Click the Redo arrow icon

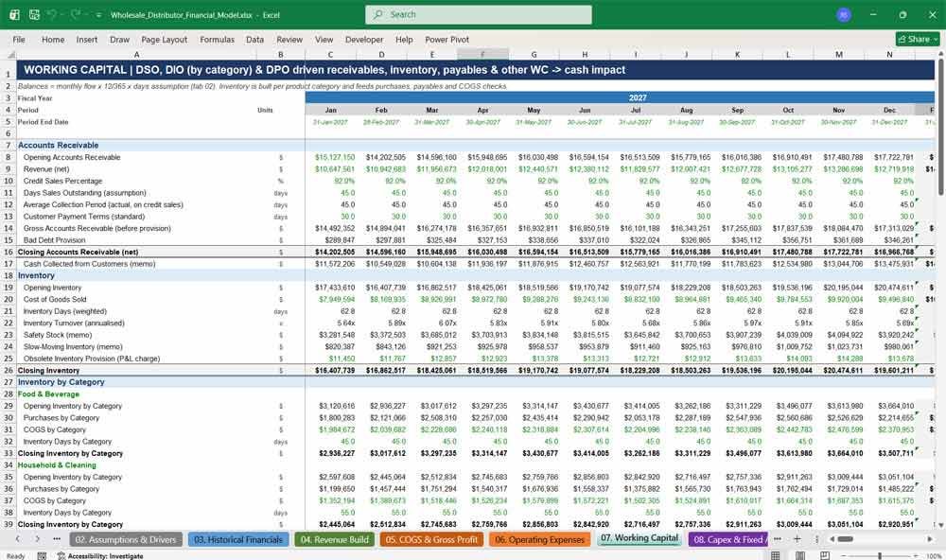pos(76,14)
